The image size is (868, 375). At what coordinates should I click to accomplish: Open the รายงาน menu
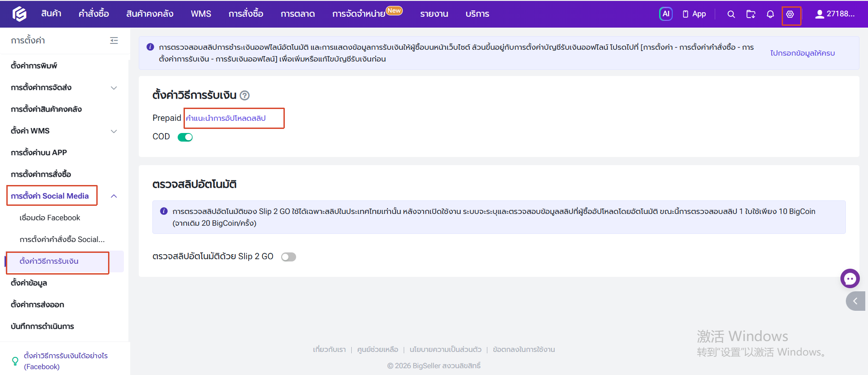[x=434, y=14]
